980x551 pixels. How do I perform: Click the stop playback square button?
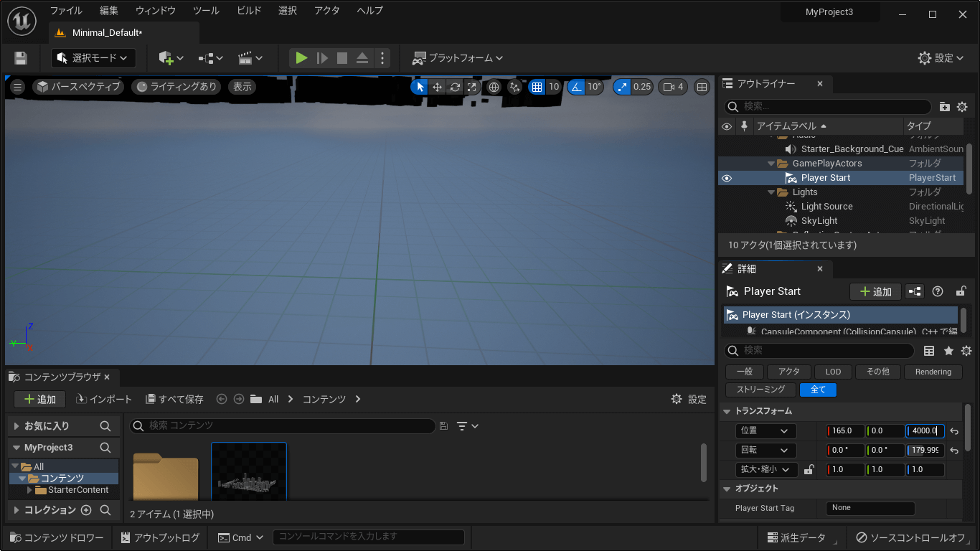tap(342, 58)
